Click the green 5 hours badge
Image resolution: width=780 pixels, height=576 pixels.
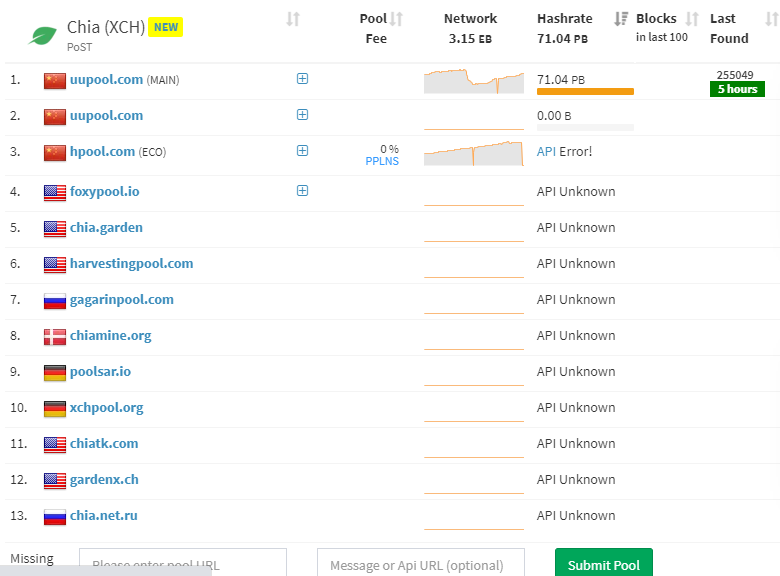pos(737,89)
